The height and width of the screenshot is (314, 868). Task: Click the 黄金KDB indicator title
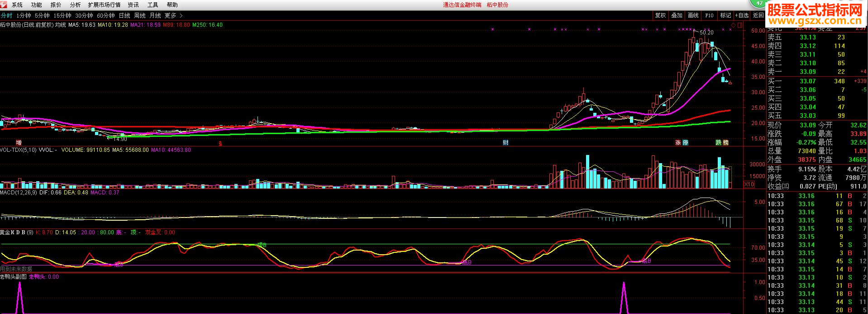coord(17,232)
